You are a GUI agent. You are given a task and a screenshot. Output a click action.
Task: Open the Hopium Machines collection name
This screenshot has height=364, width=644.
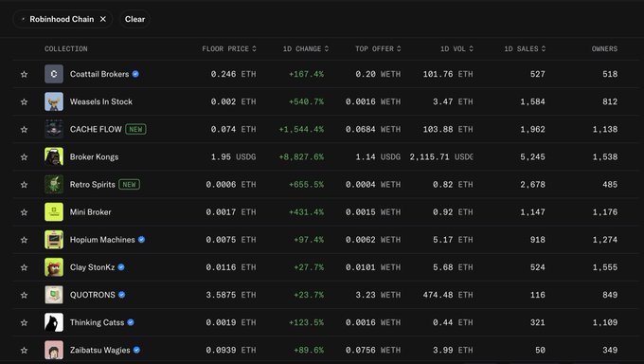click(x=102, y=240)
